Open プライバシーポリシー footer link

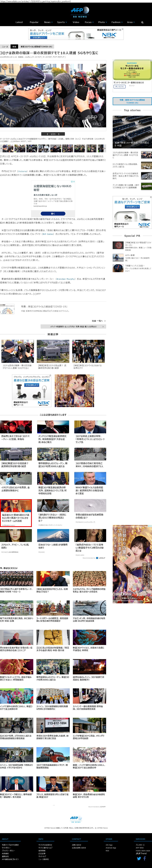point(8,850)
